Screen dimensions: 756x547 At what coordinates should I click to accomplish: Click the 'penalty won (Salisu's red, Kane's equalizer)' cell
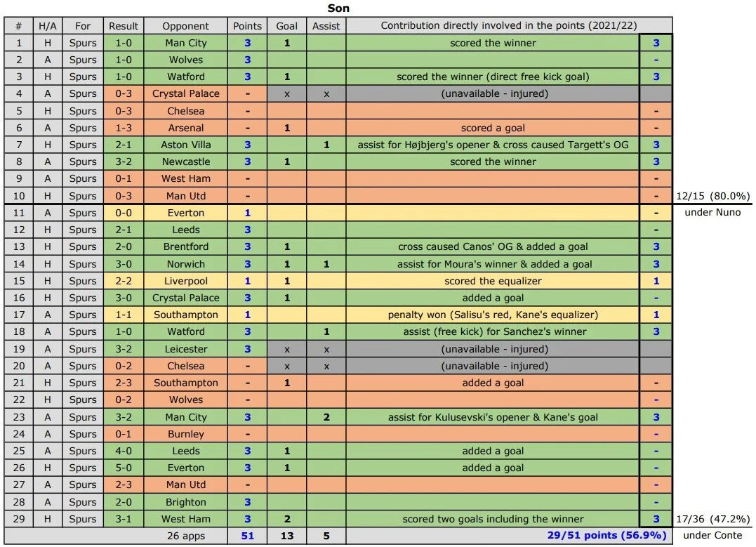tap(493, 315)
